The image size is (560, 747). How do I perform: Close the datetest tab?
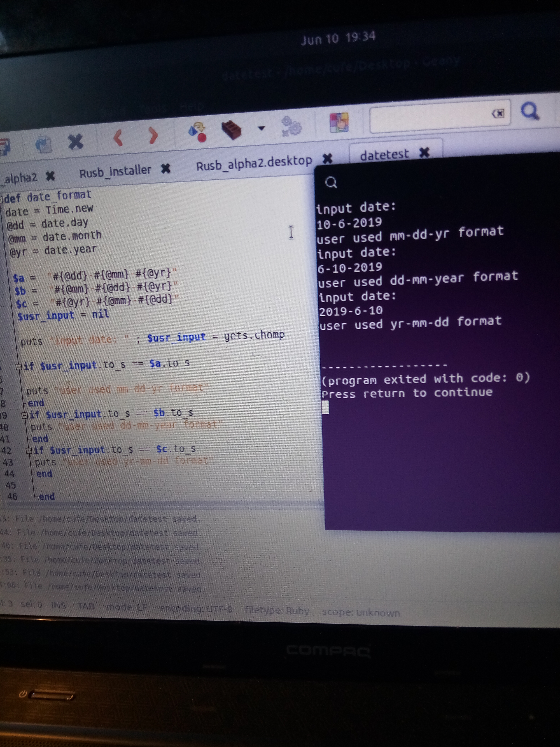(424, 153)
